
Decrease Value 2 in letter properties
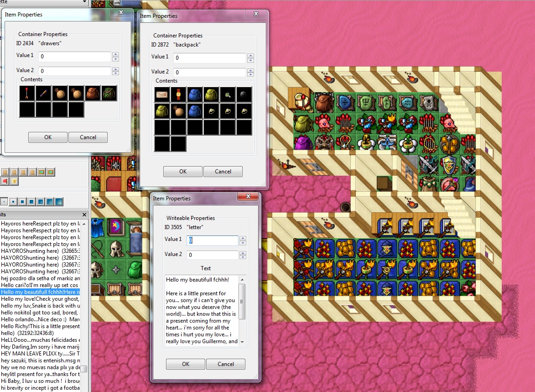click(x=243, y=257)
